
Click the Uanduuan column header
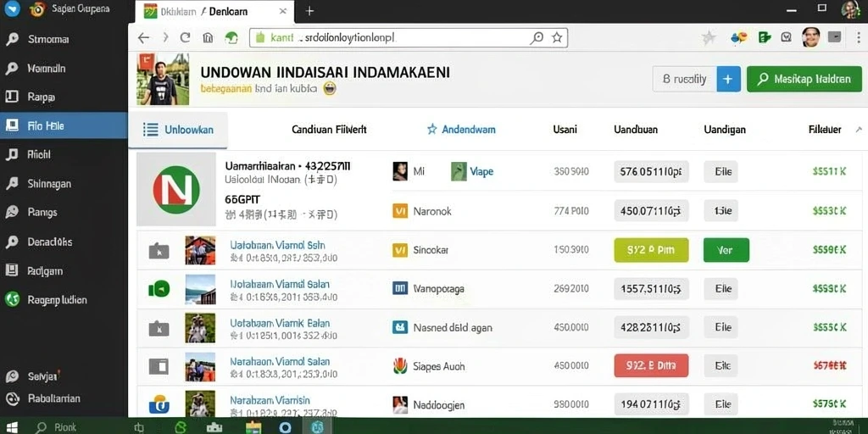tap(636, 130)
